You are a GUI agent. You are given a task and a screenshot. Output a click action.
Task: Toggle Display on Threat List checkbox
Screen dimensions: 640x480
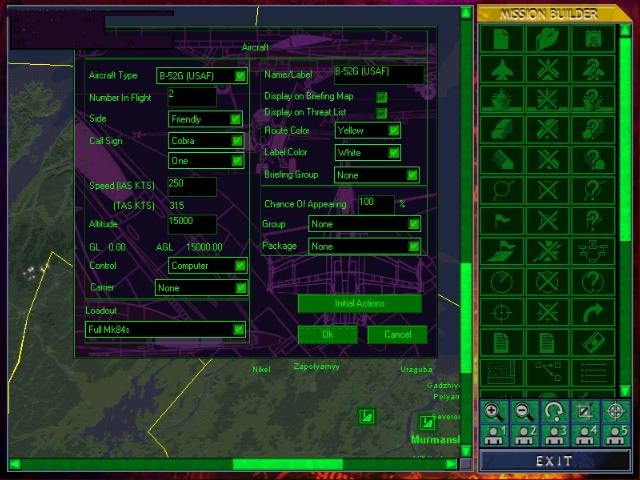pos(381,113)
